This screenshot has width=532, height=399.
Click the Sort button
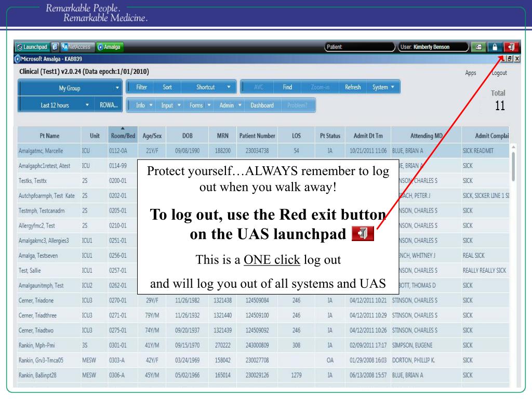coord(167,87)
